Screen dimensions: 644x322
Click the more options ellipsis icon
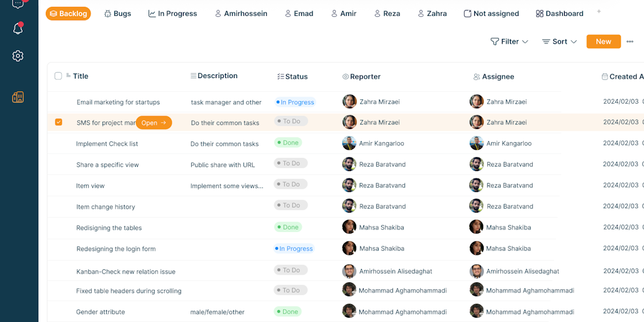[630, 42]
